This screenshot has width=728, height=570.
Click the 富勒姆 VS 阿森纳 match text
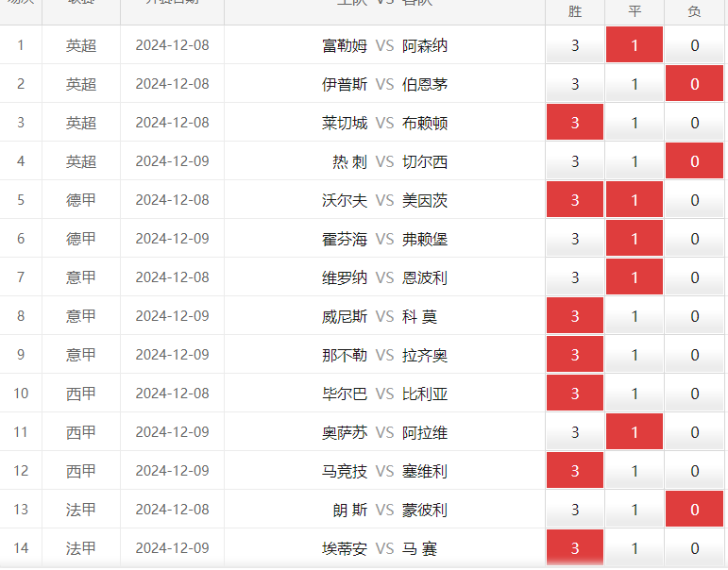pos(385,45)
